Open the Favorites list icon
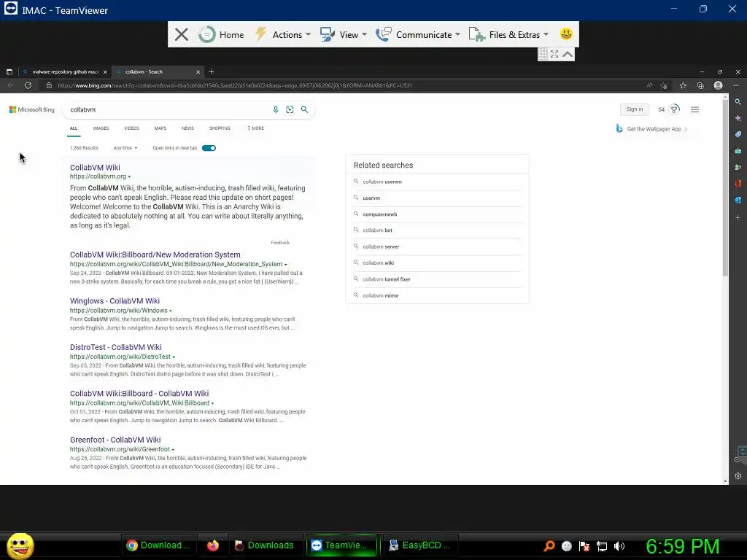Image resolution: width=747 pixels, height=560 pixels. tap(683, 85)
